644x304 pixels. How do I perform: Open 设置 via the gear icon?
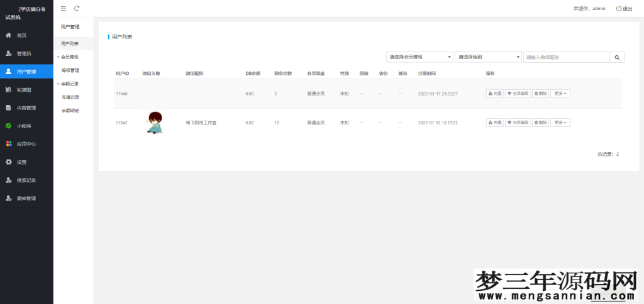8,162
